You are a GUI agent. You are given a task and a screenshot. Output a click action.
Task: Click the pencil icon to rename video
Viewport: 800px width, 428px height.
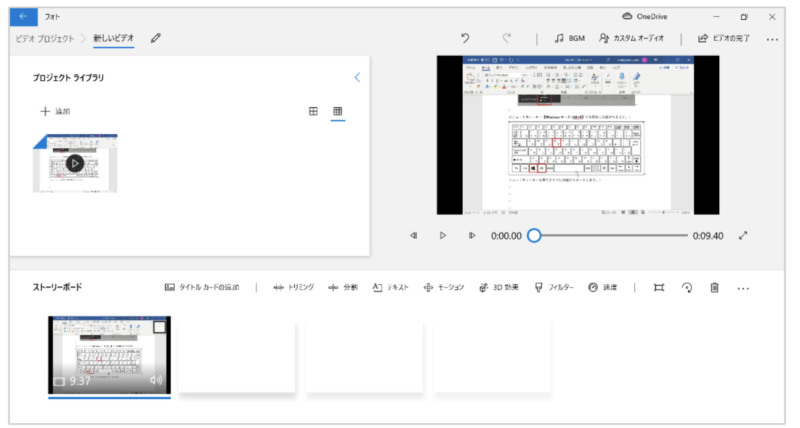[155, 39]
